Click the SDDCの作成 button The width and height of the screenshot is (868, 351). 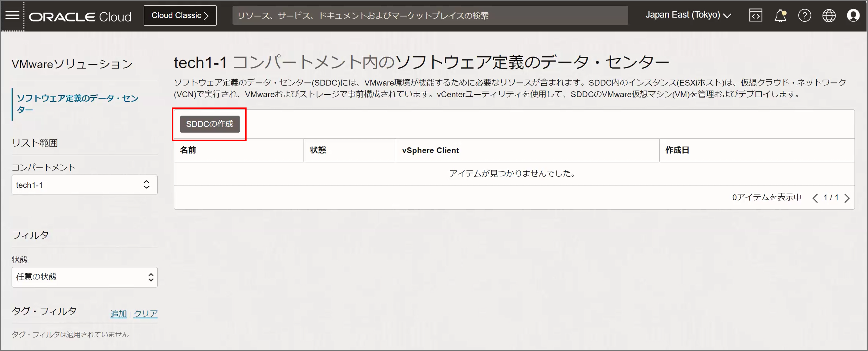point(210,124)
